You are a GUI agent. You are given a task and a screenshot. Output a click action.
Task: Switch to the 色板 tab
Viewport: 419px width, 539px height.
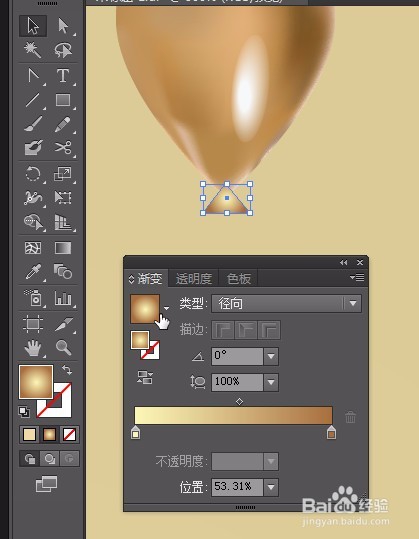(239, 278)
